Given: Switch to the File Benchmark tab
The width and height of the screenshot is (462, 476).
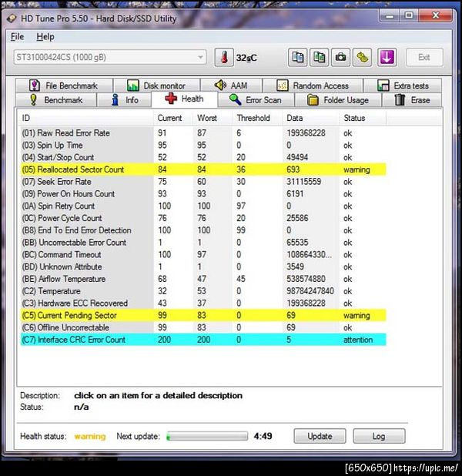Looking at the screenshot, I should click(64, 85).
